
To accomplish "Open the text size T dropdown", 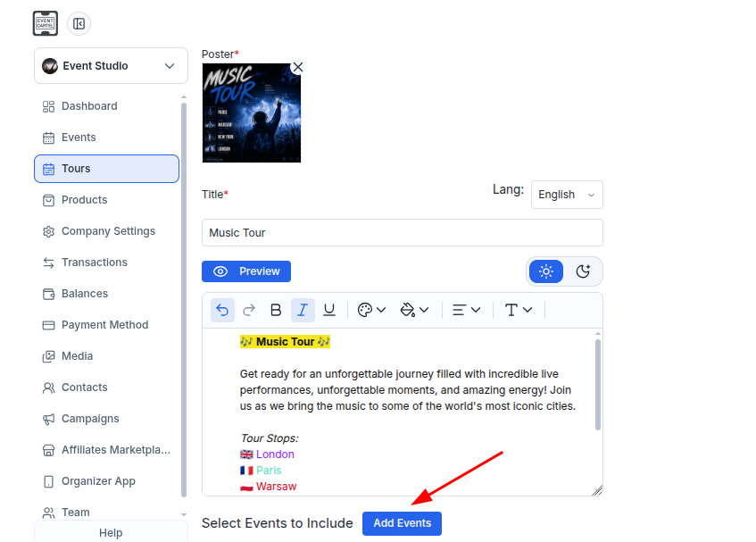I will point(518,310).
